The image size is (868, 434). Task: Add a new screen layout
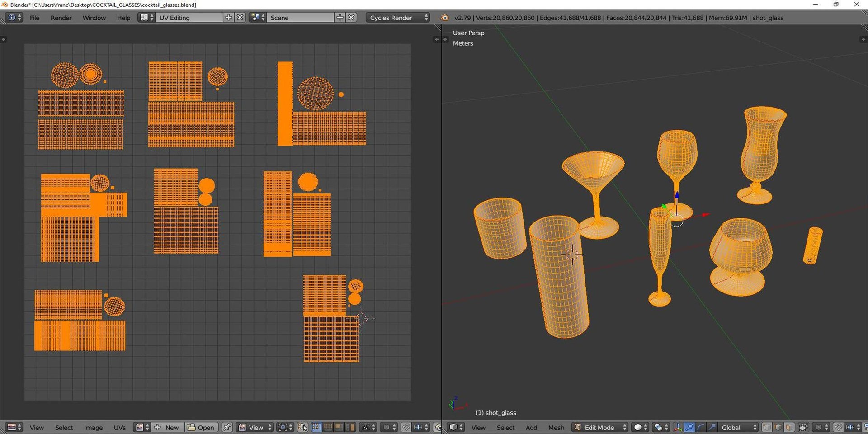click(x=229, y=17)
